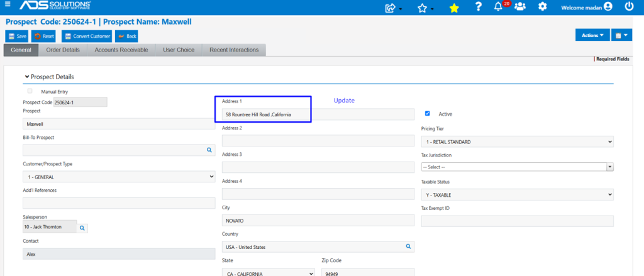Click the power logout icon

point(629,6)
